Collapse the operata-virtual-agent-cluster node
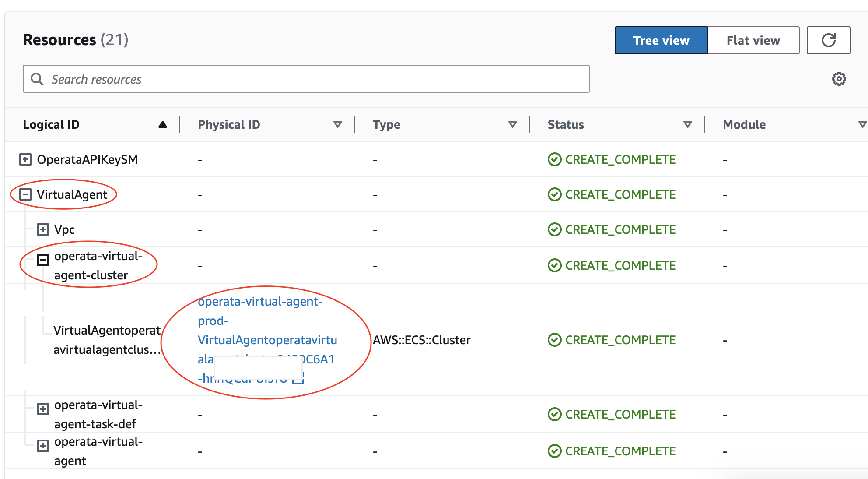The height and width of the screenshot is (479, 868). point(43,260)
